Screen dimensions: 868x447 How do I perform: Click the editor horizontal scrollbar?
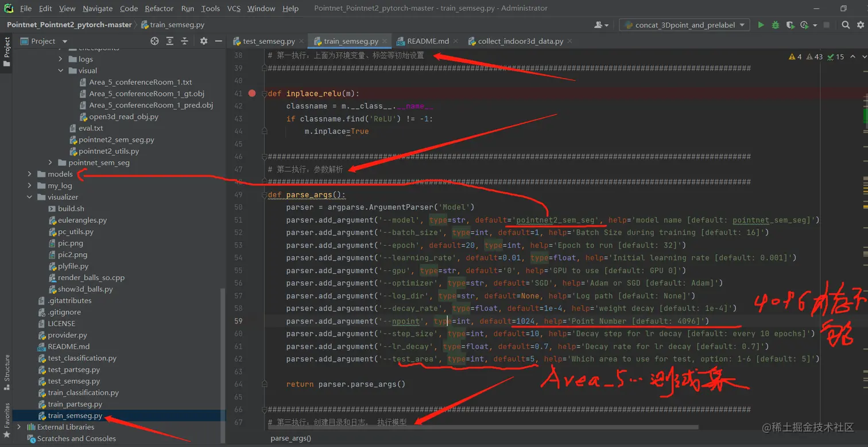click(x=483, y=427)
